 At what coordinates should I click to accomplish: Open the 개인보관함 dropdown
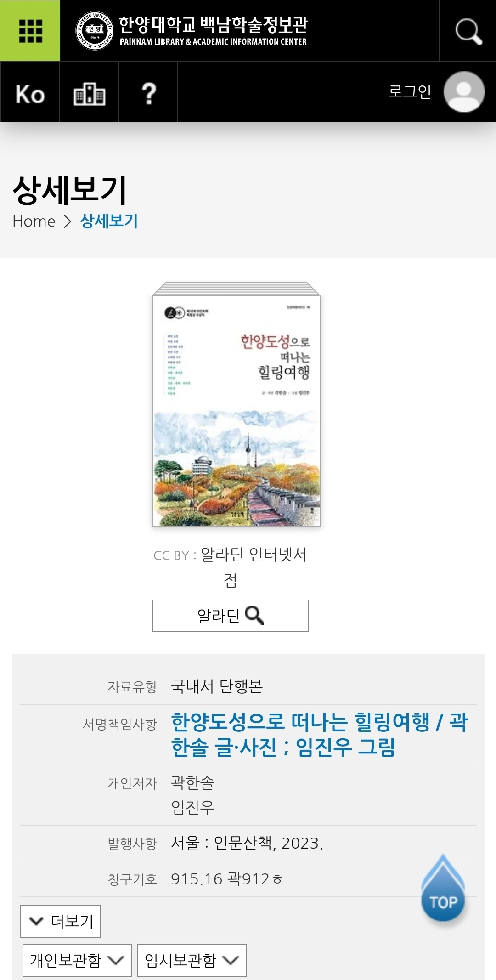(77, 960)
